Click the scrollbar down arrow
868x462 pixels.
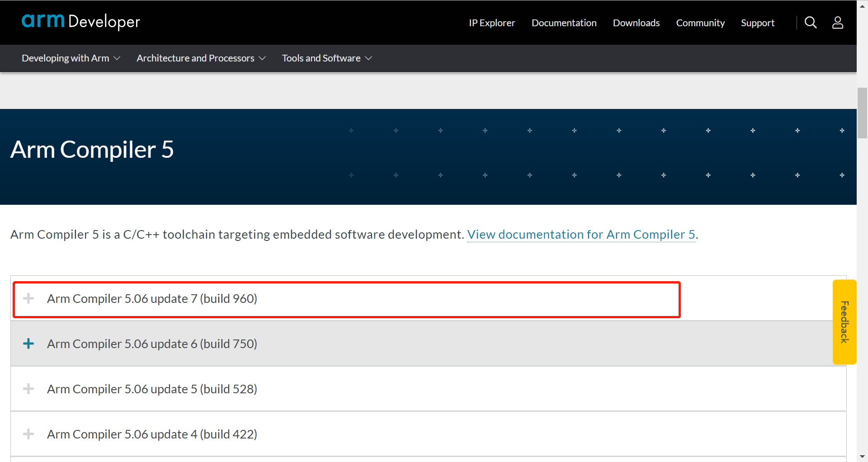click(x=862, y=457)
